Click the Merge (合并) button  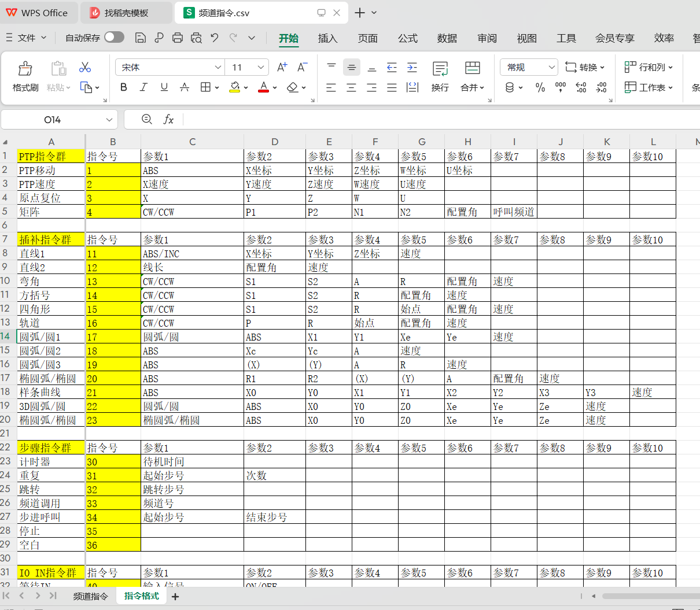tap(472, 76)
